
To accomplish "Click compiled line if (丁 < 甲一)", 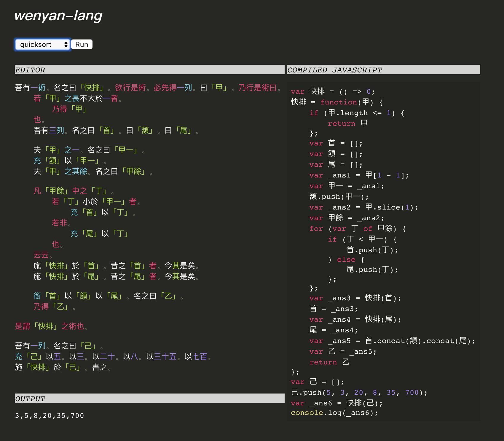I will tap(362, 239).
